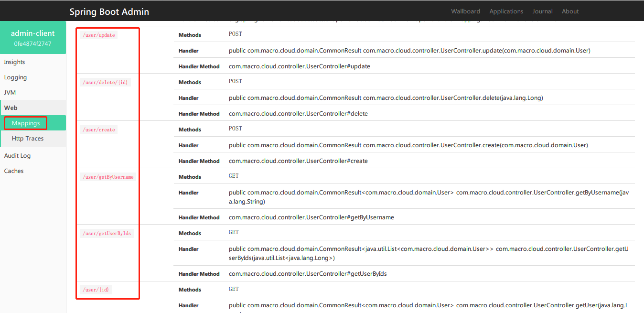Image resolution: width=644 pixels, height=313 pixels.
Task: Click the /user/{id} mapping path
Action: [x=97, y=290]
